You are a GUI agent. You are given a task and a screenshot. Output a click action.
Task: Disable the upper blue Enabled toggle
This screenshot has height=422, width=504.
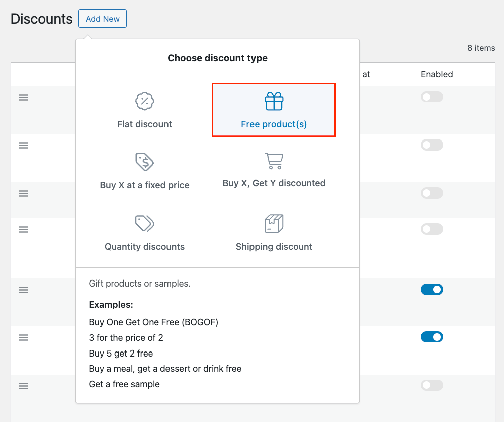pos(432,290)
